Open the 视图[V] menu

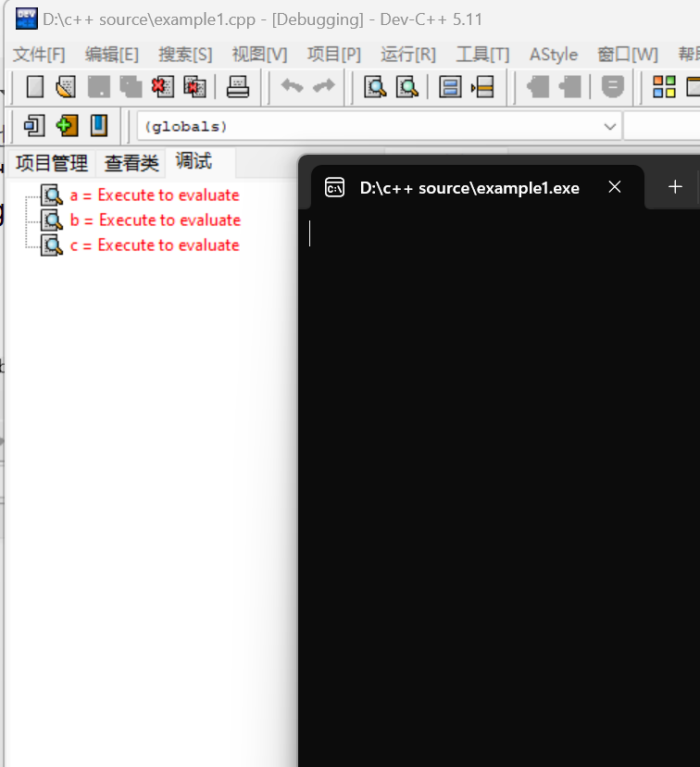[x=259, y=55]
